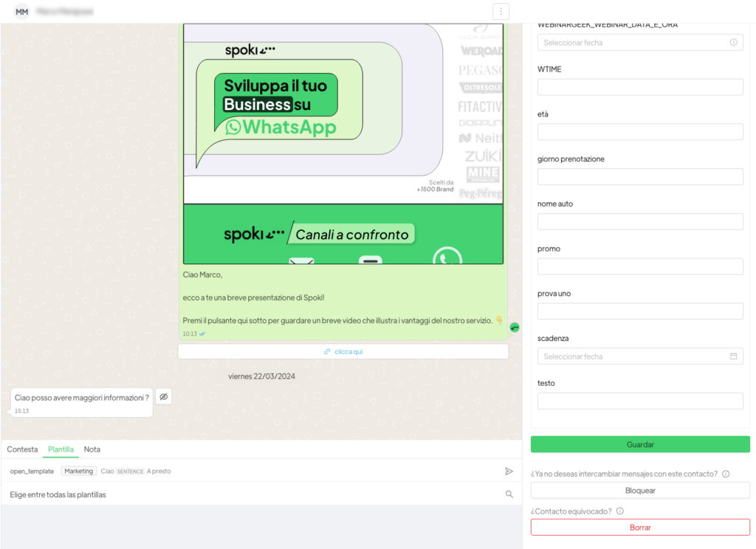Click info icon next to ¿Contacto equivocado?
Viewport: 756px width, 549px height.
pos(619,511)
